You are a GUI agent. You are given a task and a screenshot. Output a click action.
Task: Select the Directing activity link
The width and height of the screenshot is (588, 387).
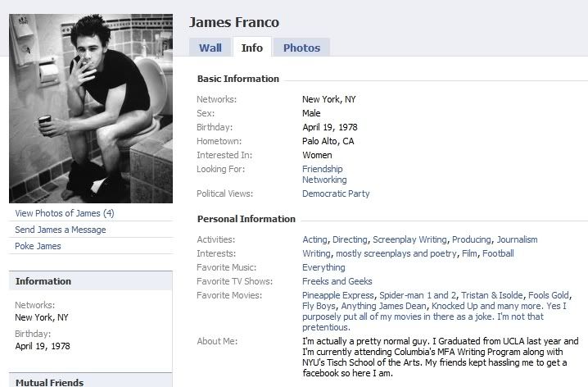351,239
